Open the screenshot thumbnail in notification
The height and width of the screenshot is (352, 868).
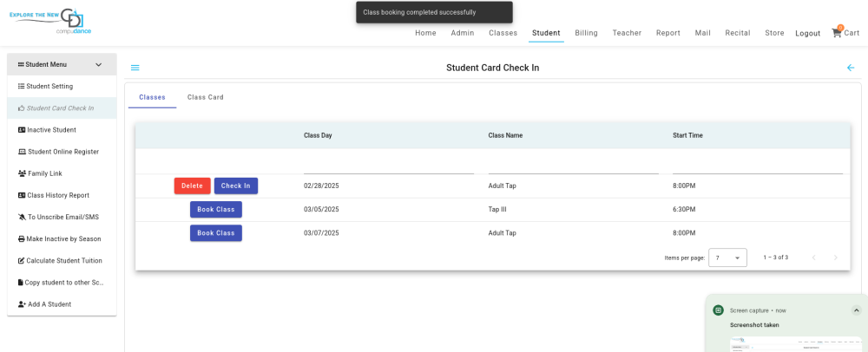click(796, 342)
